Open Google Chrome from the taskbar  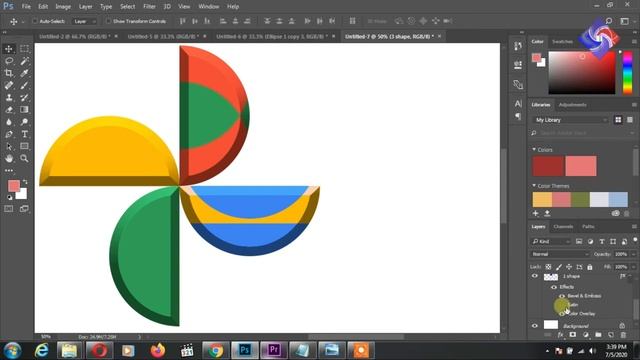tap(216, 350)
